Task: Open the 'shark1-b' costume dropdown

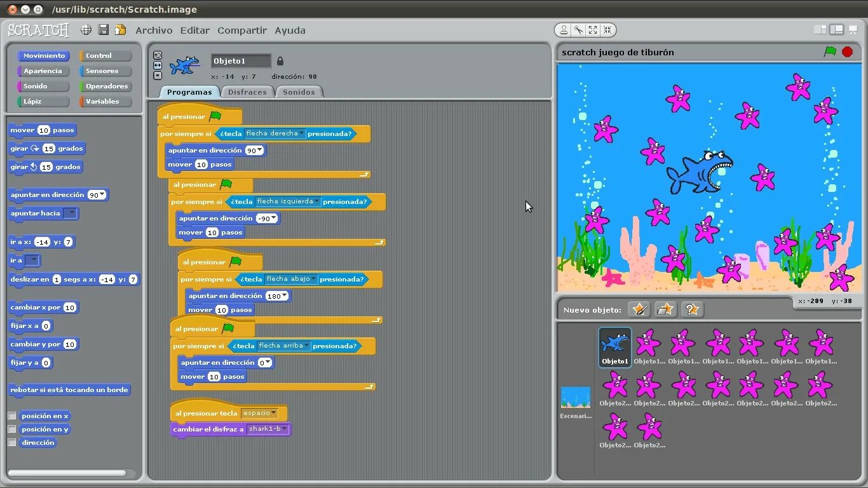Action: tap(268, 429)
